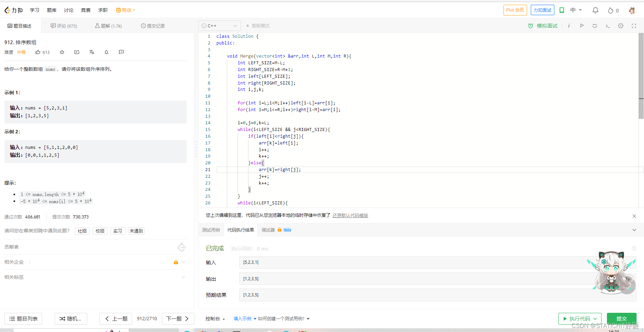This screenshot has width=644, height=332.
Task: Click the LeetCode 力扣 logo
Action: click(13, 10)
